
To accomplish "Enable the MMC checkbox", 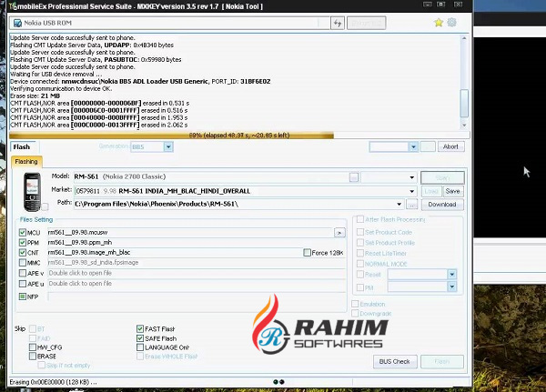I will tap(23, 263).
